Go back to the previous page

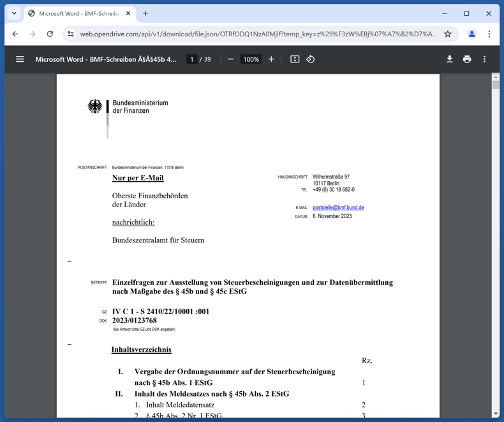(15, 34)
